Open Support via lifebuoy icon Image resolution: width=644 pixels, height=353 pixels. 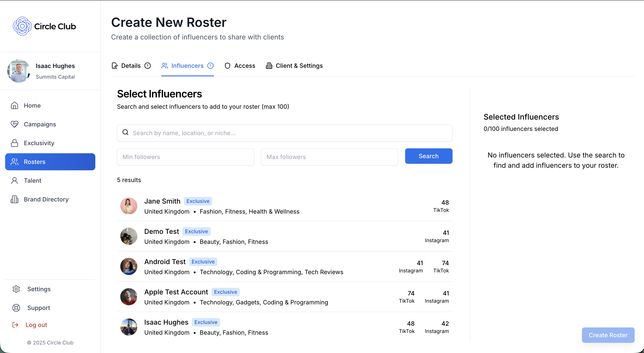[16, 308]
